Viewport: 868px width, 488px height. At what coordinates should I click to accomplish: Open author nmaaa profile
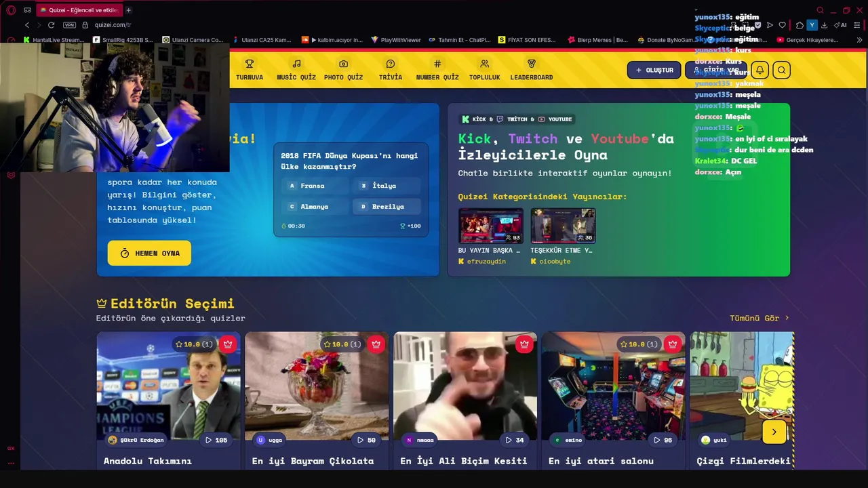(x=418, y=440)
